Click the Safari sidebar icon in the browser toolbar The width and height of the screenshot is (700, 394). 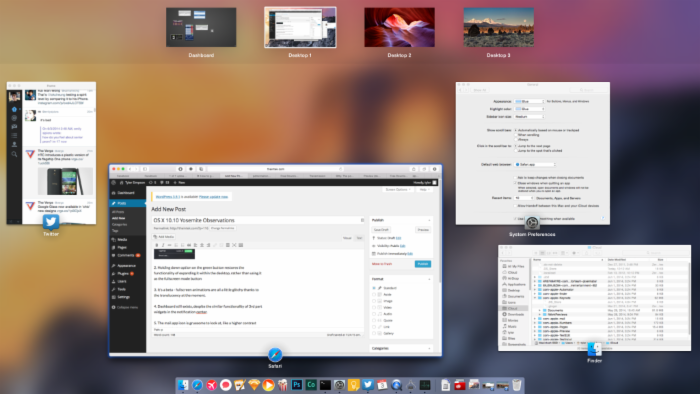point(145,169)
